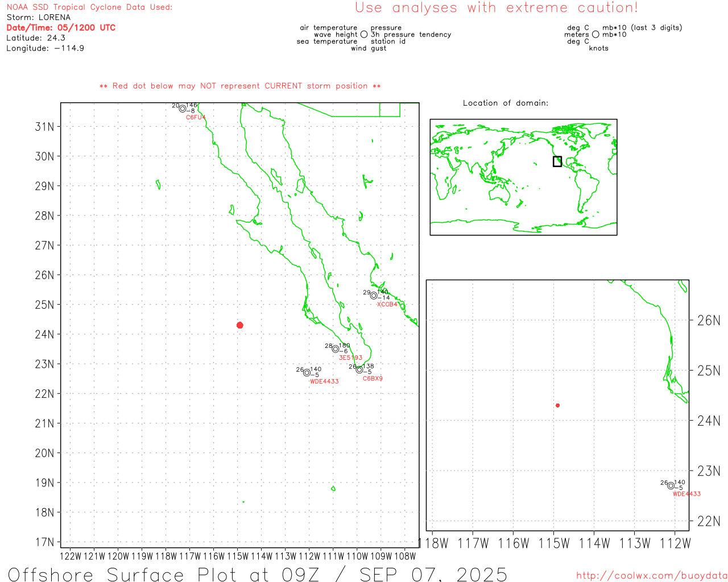The height and width of the screenshot is (582, 728).
Task: Click the '20N' label on the main map axis
Action: [44, 453]
